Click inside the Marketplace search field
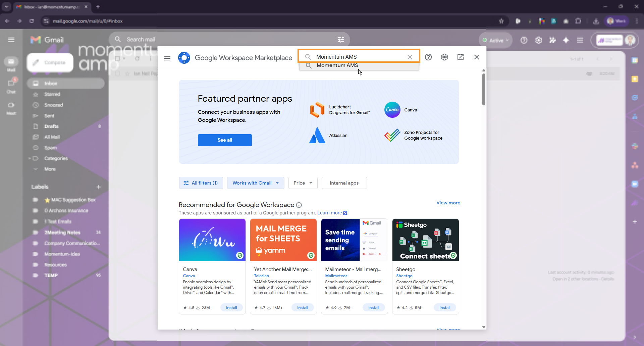Screen dimensions: 644x346 [359, 56]
